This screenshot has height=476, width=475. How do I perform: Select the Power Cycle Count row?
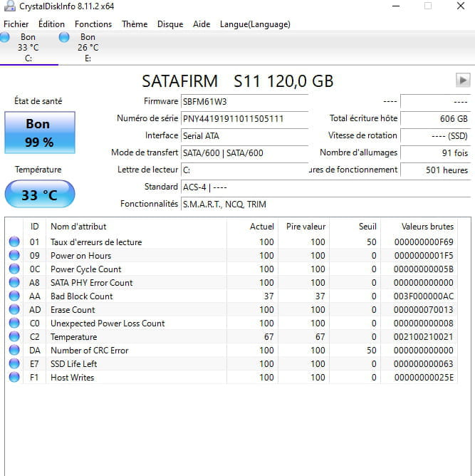coord(231,269)
